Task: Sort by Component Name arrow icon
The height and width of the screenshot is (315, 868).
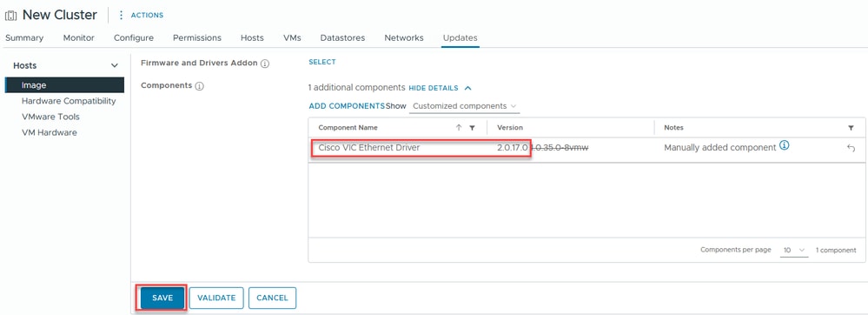Action: point(459,128)
